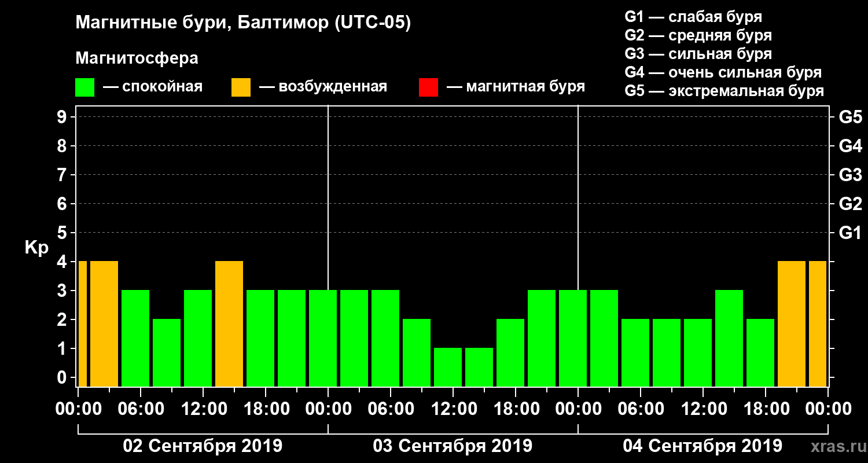
Task: Select the green Kp 3 bar at 12:00–15:00 on 04 Сентября
Action: (x=729, y=338)
